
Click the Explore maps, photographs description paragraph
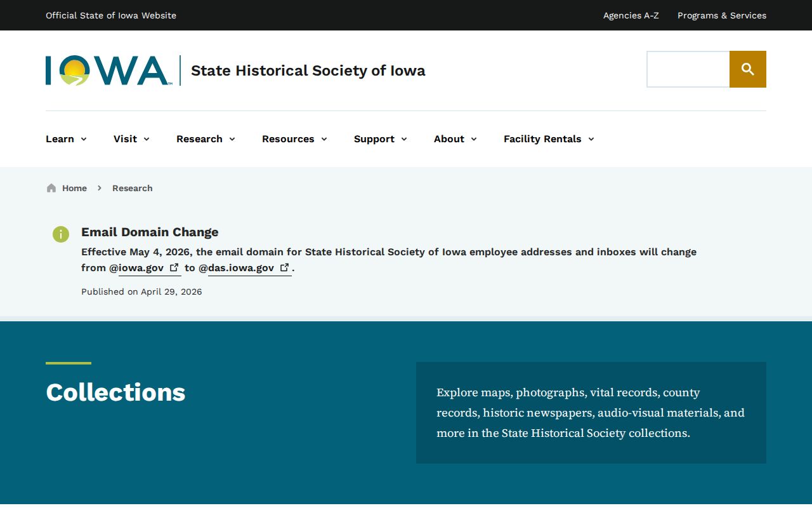591,413
